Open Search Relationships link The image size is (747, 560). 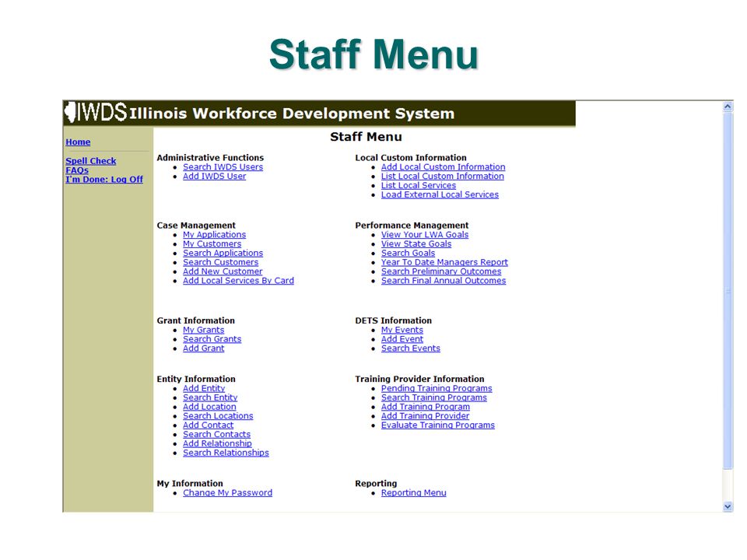pyautogui.click(x=226, y=453)
